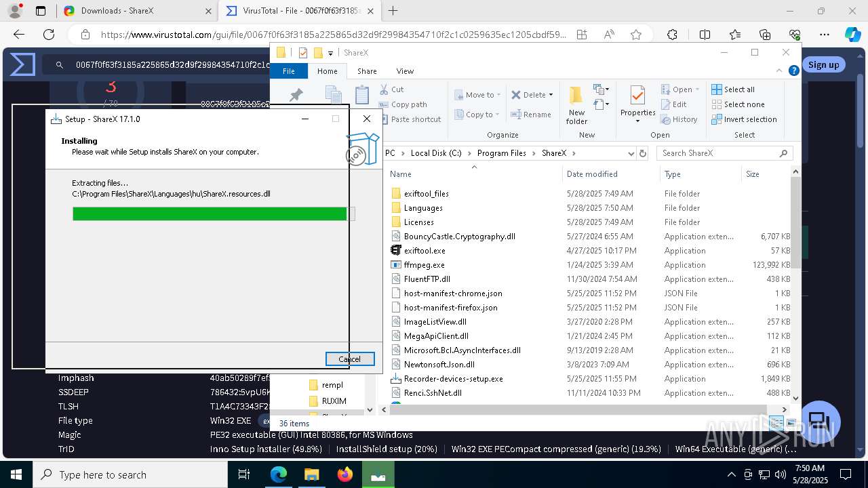Image resolution: width=868 pixels, height=488 pixels.
Task: Open the Copilot icon in Edge
Action: pyautogui.click(x=852, y=35)
